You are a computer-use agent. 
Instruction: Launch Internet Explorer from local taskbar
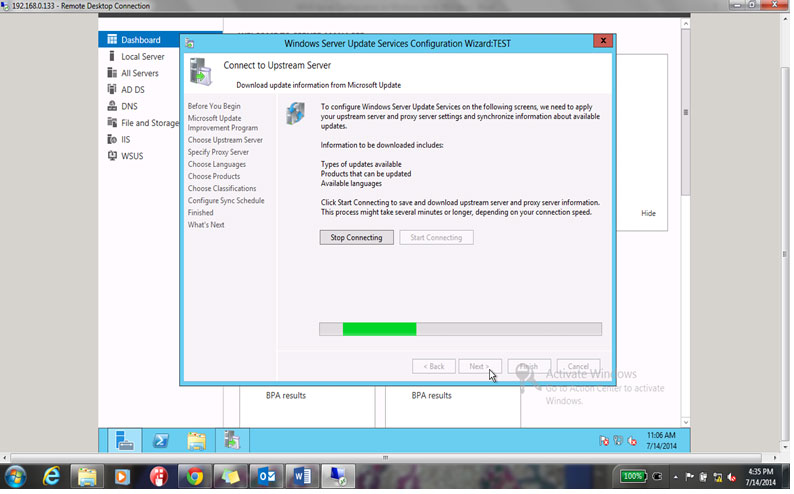(x=51, y=477)
